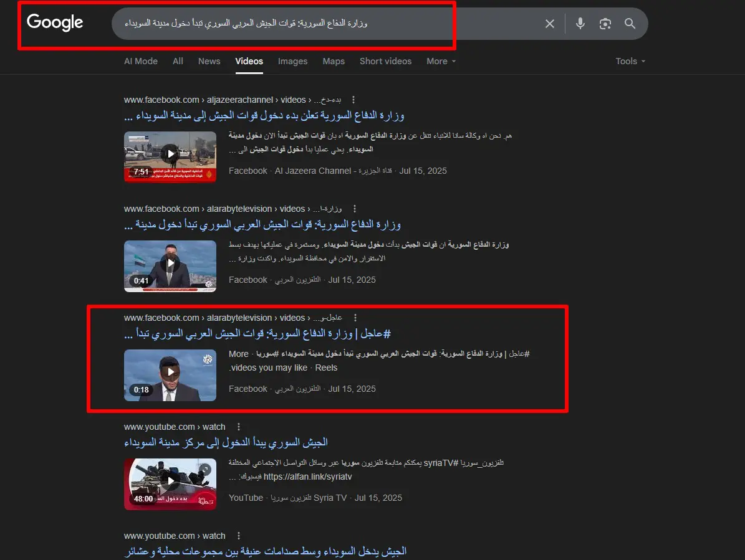The image size is (745, 560).
Task: Open the News tab
Action: pos(209,61)
